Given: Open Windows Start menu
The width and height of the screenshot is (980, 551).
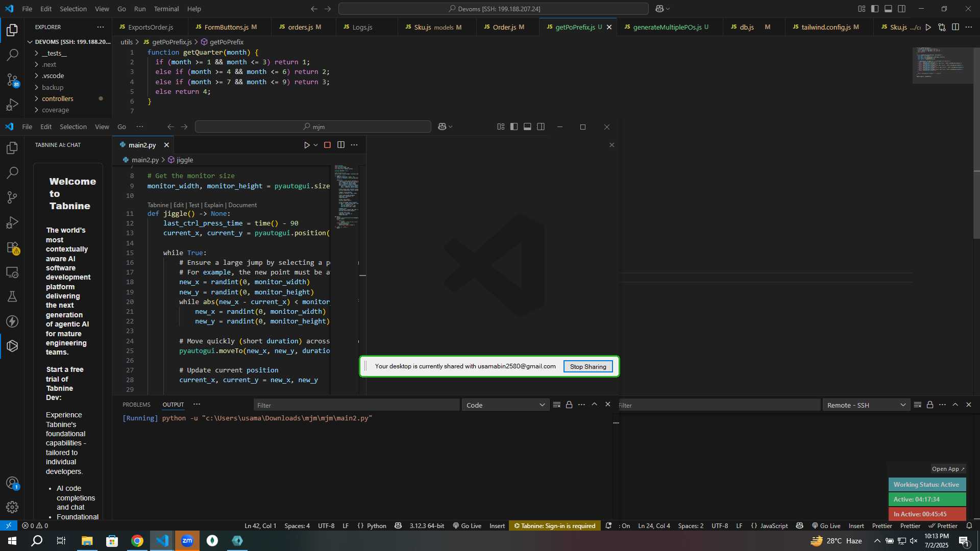Looking at the screenshot, I should coord(12,541).
